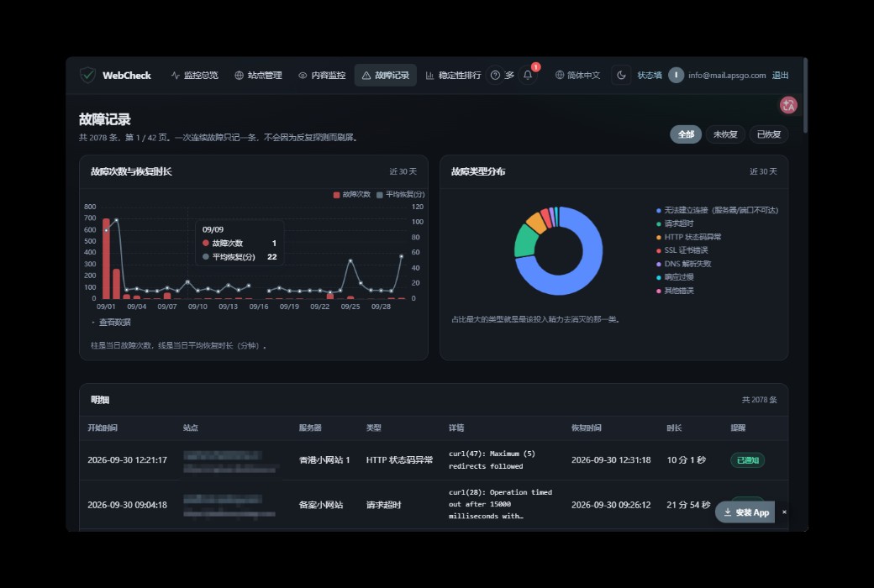Click server cell 备案小网站

tap(321, 505)
